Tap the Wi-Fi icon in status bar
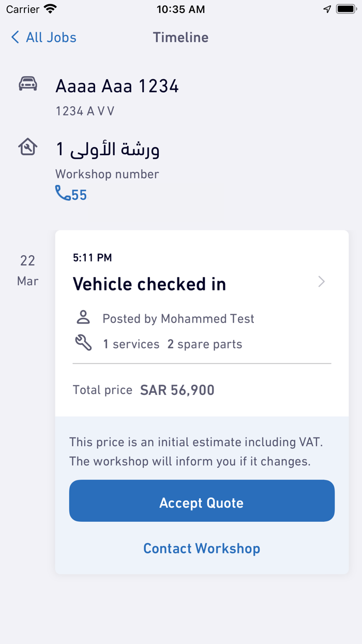Image resolution: width=362 pixels, height=644 pixels. click(x=50, y=8)
